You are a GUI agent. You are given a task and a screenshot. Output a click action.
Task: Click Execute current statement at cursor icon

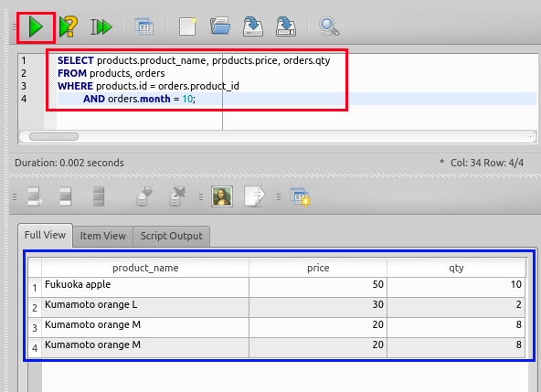(101, 26)
